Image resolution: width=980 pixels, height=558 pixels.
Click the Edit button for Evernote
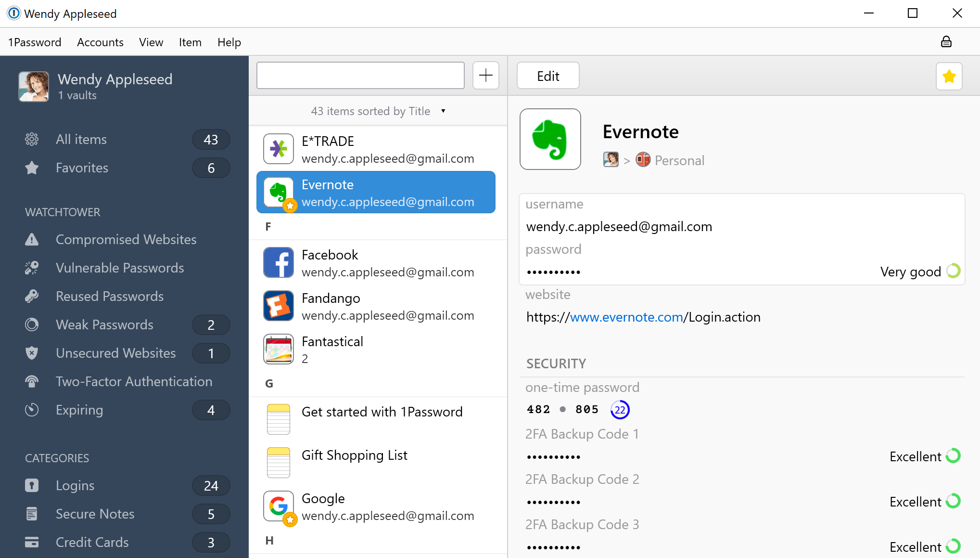click(548, 76)
